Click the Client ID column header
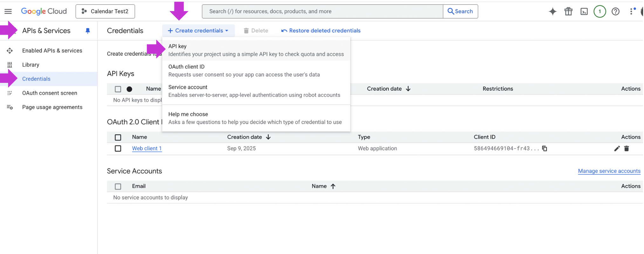644x254 pixels. point(484,137)
